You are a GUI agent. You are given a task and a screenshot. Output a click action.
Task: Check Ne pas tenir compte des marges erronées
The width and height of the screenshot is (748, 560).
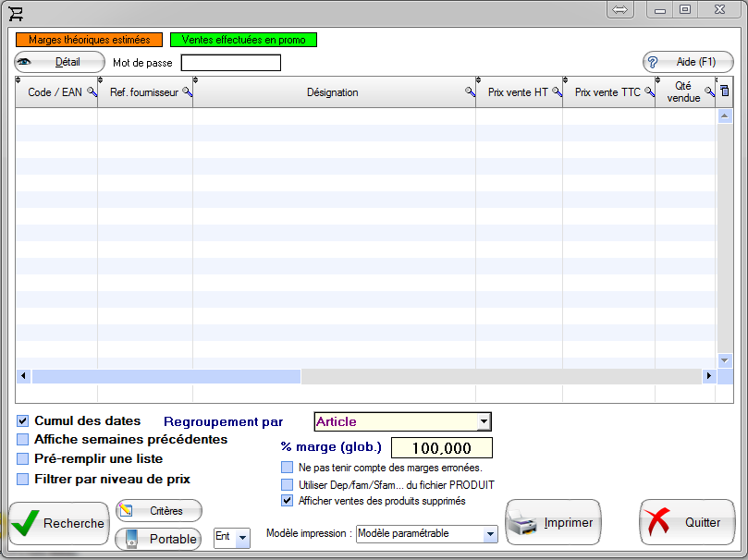288,468
